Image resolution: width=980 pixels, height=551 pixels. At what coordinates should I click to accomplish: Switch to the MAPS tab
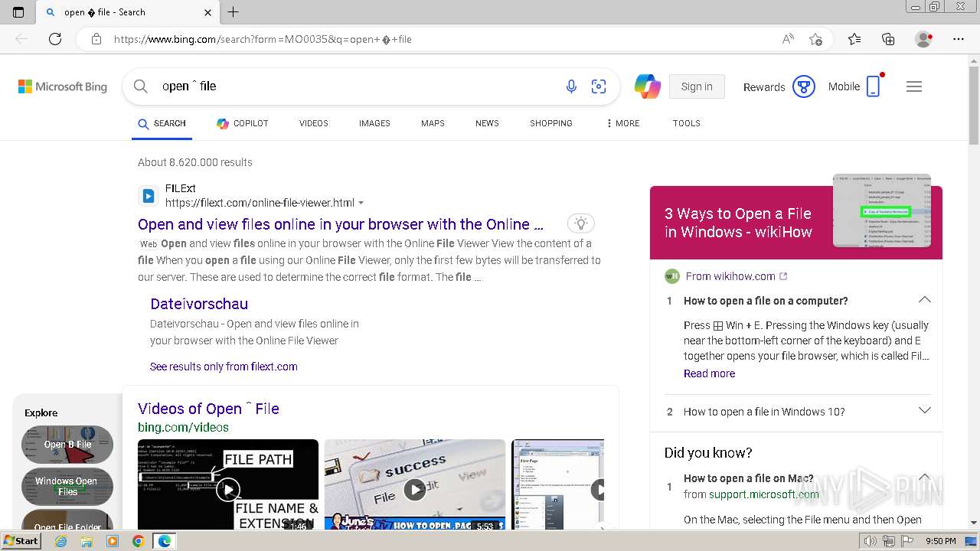433,123
